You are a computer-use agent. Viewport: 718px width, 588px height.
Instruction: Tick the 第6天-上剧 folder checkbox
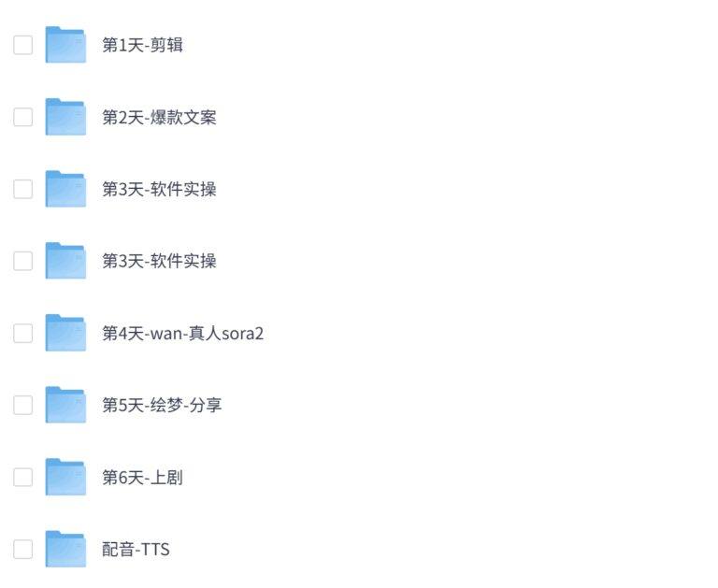[22, 477]
